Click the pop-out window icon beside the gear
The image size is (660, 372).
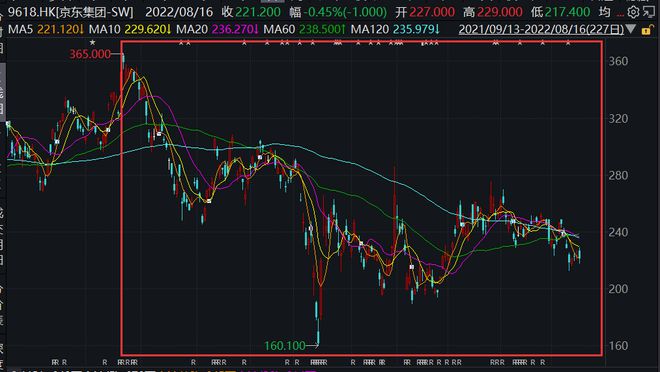649,12
